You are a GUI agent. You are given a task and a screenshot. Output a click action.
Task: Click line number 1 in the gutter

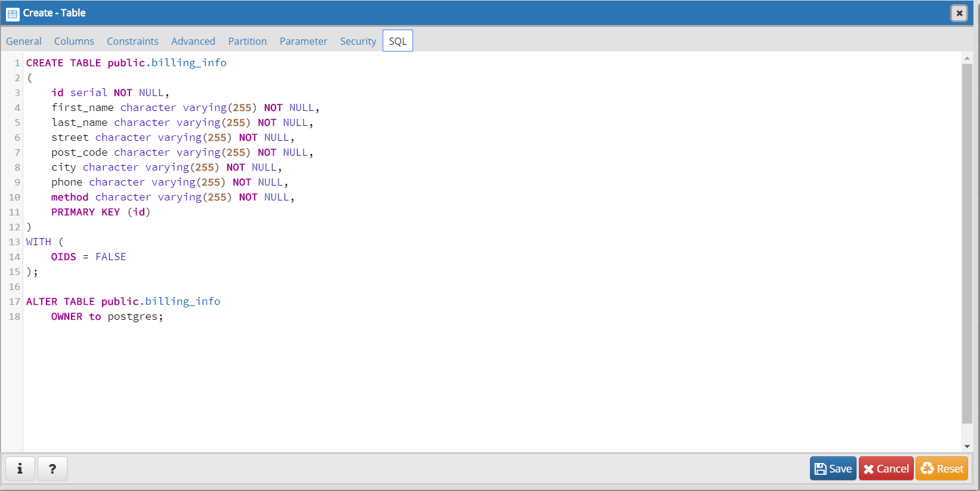[17, 63]
